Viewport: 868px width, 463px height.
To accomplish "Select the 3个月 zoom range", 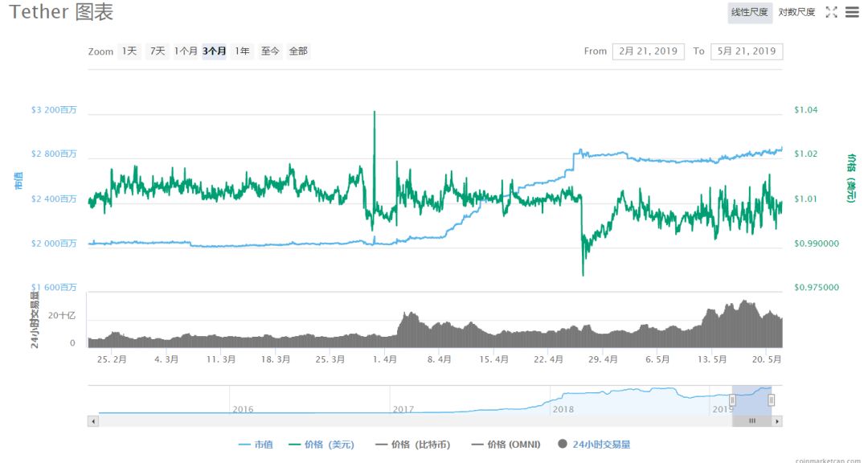I will 215,51.
